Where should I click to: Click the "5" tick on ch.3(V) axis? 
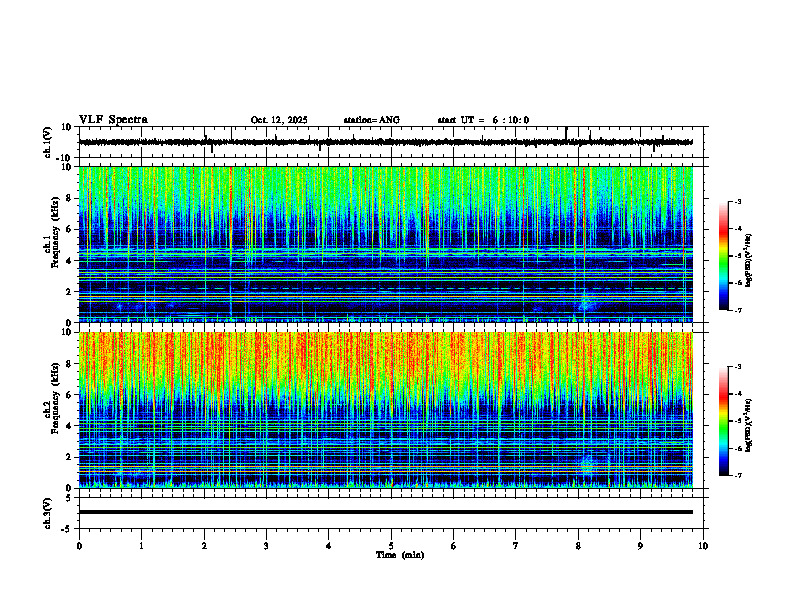tap(70, 498)
